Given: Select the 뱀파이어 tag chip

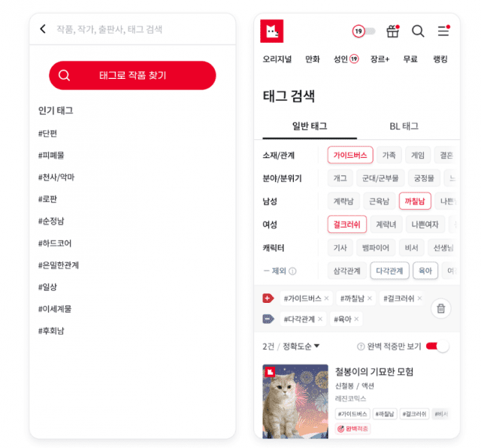Looking at the screenshot, I should click(x=376, y=247).
